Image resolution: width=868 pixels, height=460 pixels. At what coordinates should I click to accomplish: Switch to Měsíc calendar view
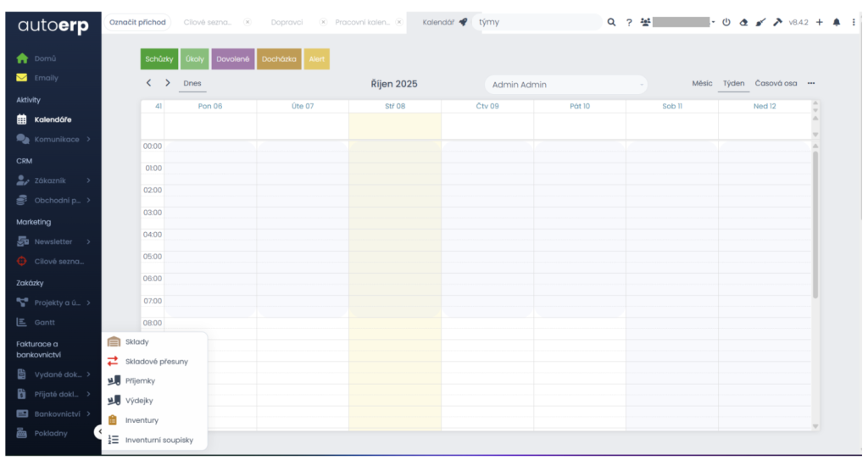tap(702, 84)
